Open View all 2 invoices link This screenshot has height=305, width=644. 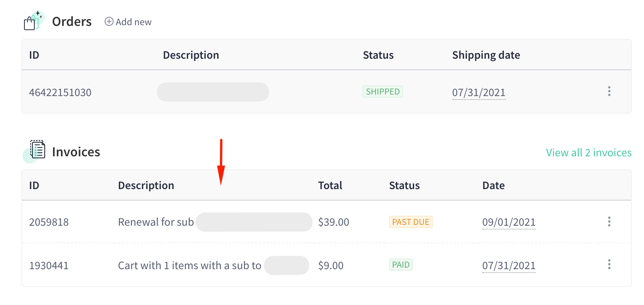[x=589, y=152]
